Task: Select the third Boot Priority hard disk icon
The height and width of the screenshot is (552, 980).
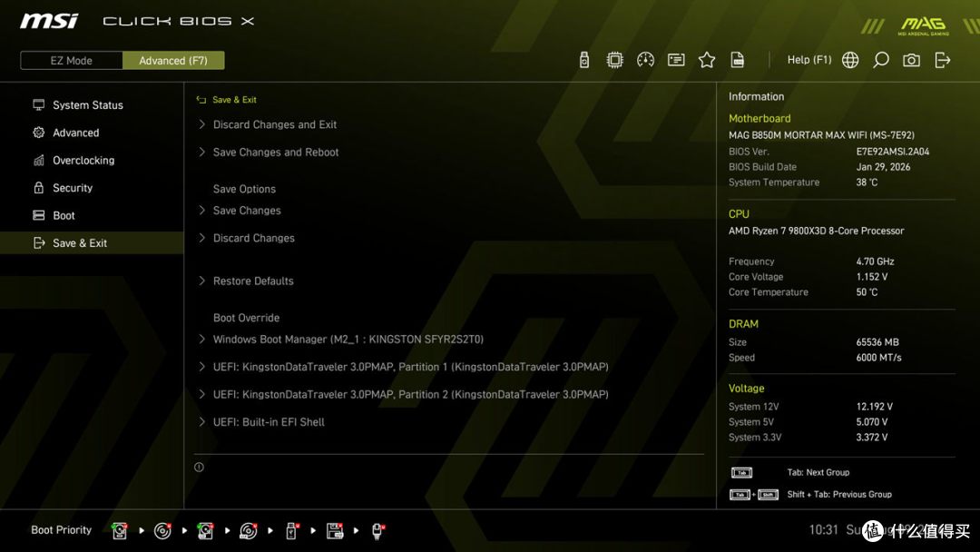Action: (x=205, y=531)
